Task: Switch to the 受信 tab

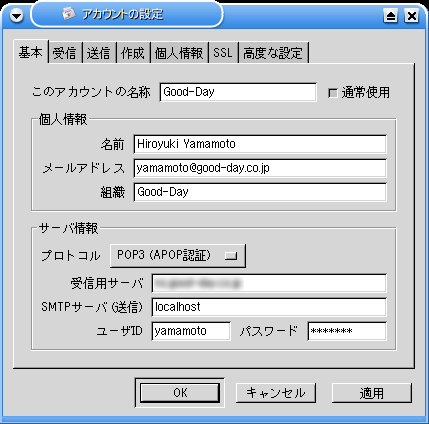Action: [x=65, y=53]
